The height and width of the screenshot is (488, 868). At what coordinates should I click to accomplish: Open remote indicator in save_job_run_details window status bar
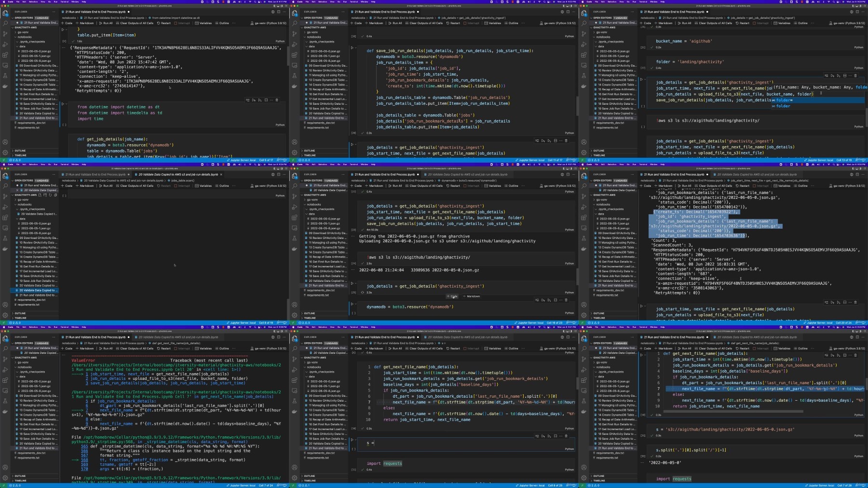[292, 160]
